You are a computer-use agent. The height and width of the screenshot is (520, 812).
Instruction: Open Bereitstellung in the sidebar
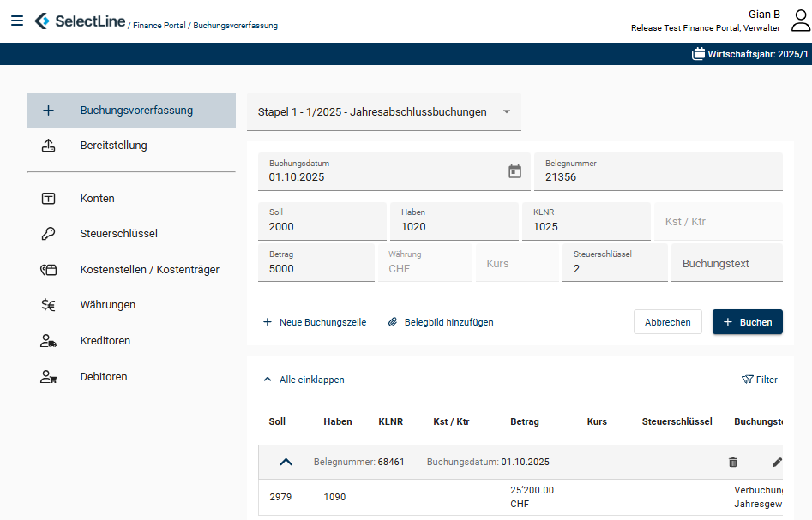tap(113, 146)
